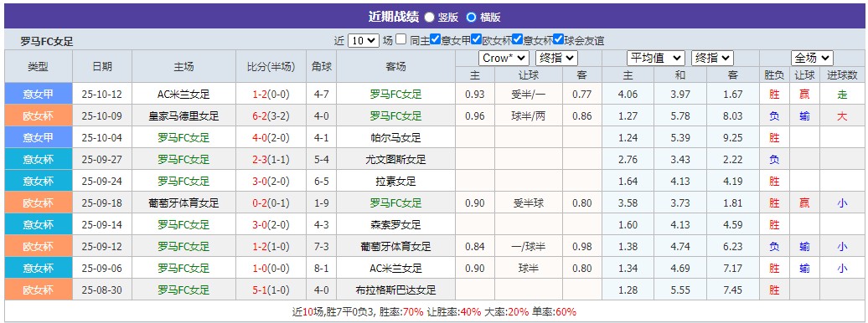Click the 球半/两 handicap cell
868x323 pixels.
pyautogui.click(x=529, y=116)
